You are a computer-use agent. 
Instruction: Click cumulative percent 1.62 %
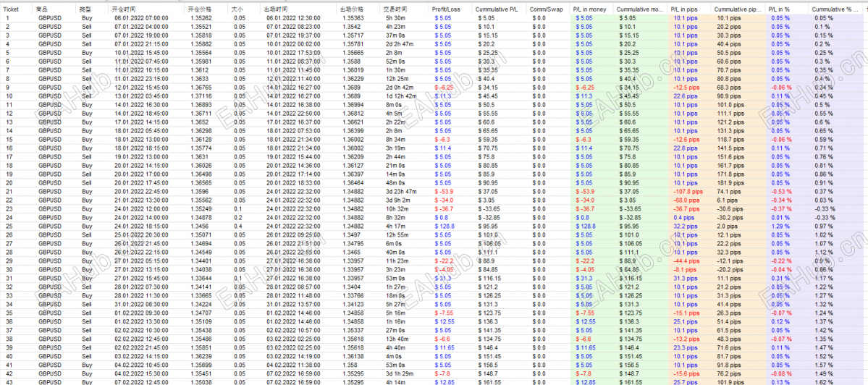pyautogui.click(x=823, y=381)
